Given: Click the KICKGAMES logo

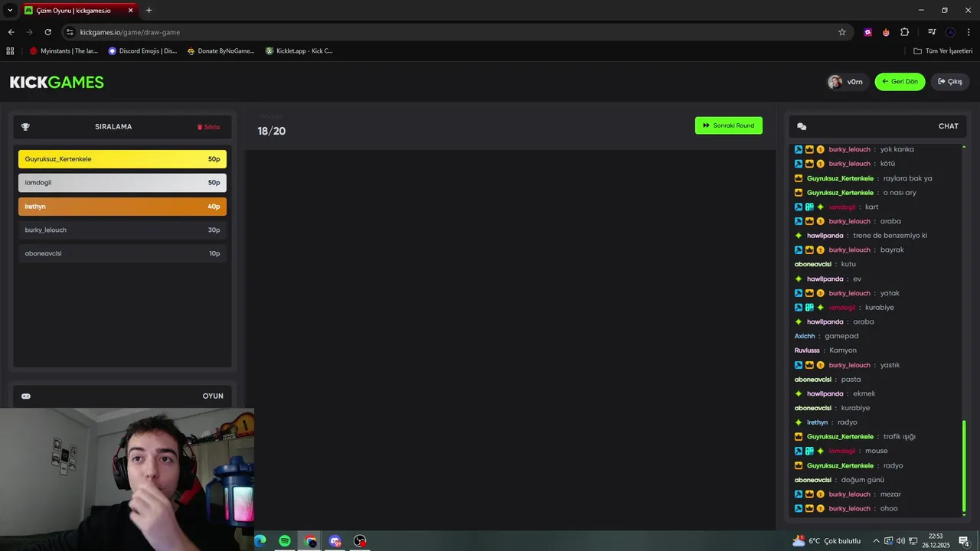Looking at the screenshot, I should (x=57, y=82).
